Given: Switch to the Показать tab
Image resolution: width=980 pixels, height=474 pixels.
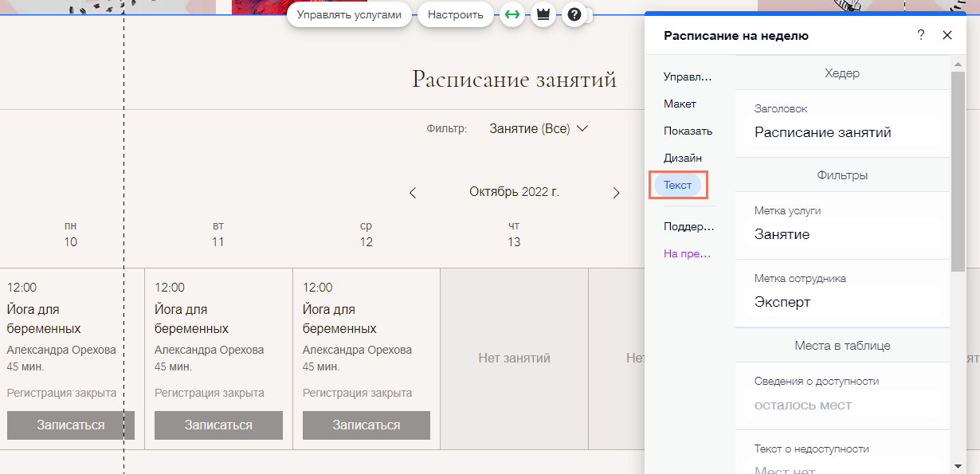Looking at the screenshot, I should 688,131.
